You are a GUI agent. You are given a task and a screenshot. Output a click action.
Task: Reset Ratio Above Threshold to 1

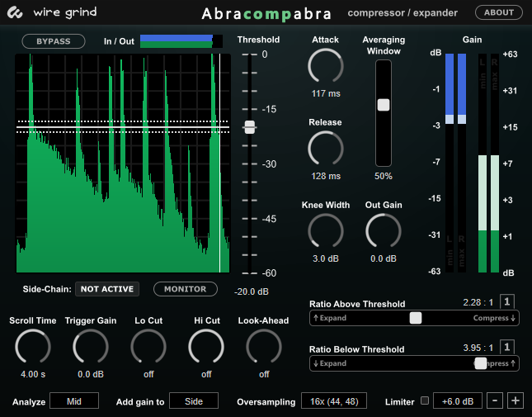point(507,301)
